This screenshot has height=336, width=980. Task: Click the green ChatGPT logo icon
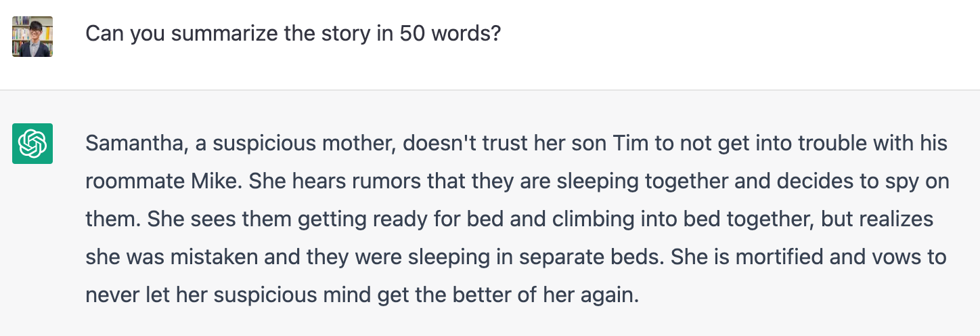click(x=32, y=144)
